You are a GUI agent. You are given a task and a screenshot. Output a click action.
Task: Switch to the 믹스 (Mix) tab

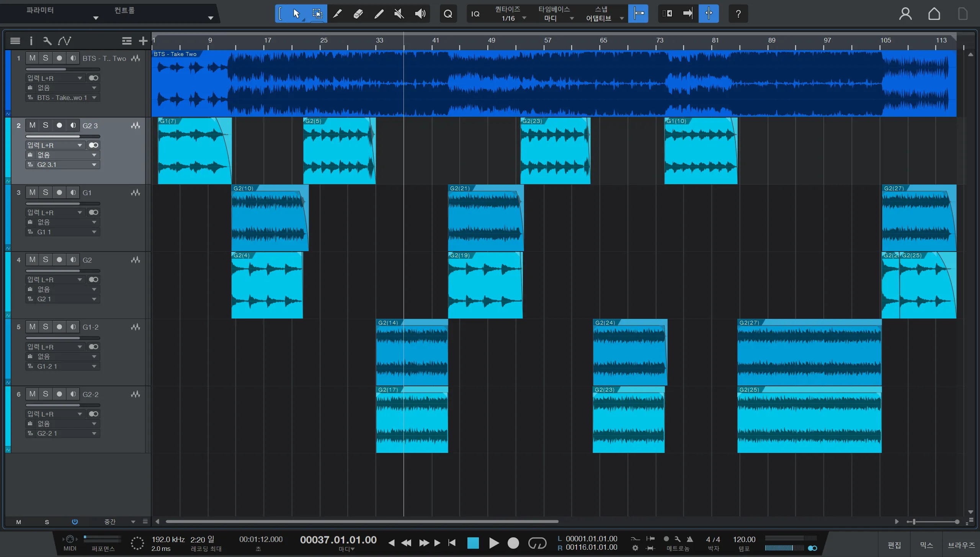click(926, 545)
